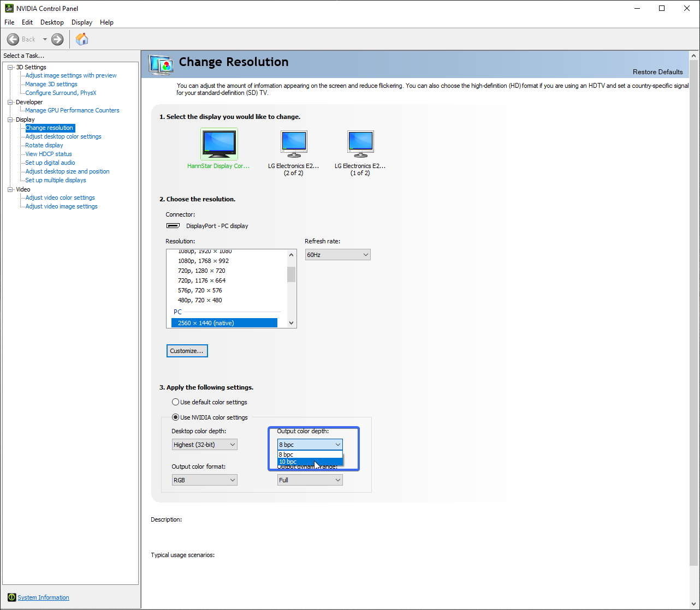Click the Change Resolution header icon
This screenshot has height=610, width=700.
pos(161,64)
